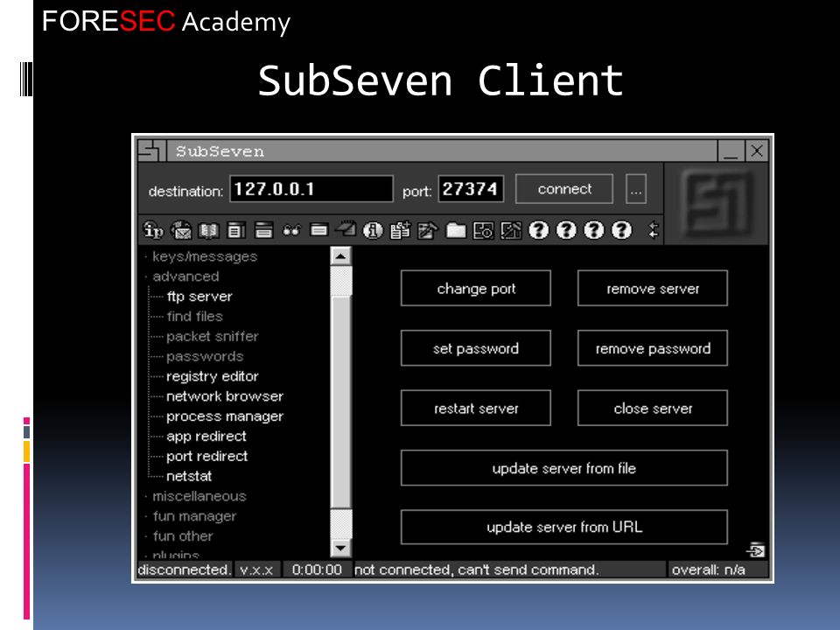
Task: Select port redirect entry
Action: click(x=206, y=457)
